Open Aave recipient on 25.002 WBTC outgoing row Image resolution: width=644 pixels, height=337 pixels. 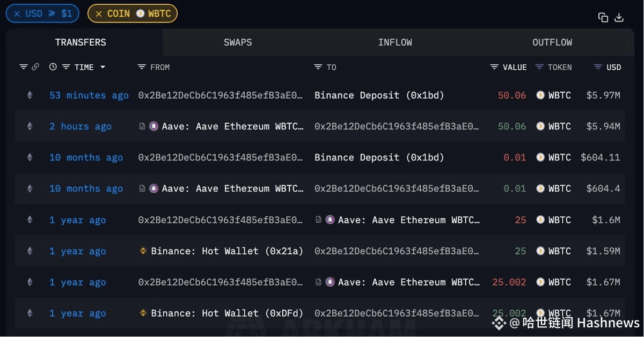pyautogui.click(x=409, y=282)
